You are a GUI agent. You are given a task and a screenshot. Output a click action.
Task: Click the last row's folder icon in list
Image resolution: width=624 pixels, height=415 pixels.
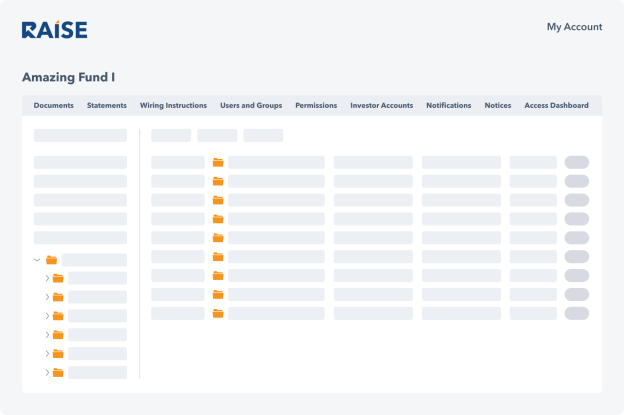(x=218, y=313)
